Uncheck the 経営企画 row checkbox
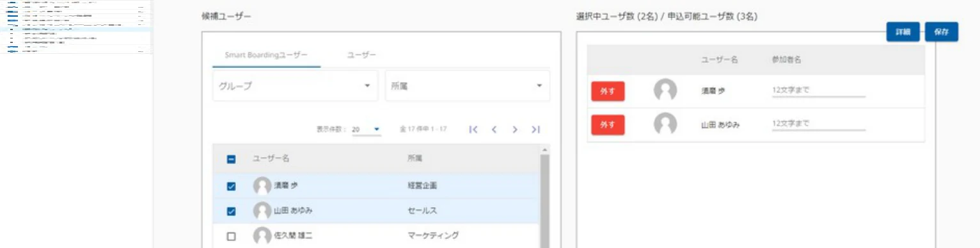Viewport: 980px width, 248px height. pyautogui.click(x=232, y=186)
